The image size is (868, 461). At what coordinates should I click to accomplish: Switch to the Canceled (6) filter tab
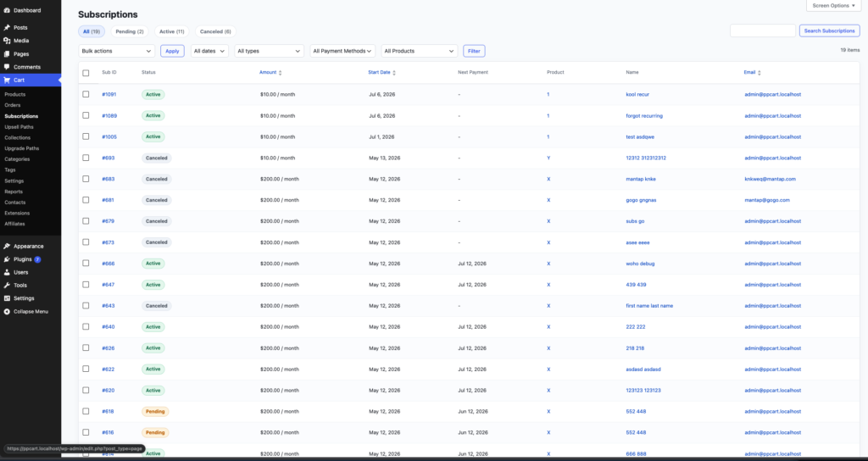click(215, 31)
